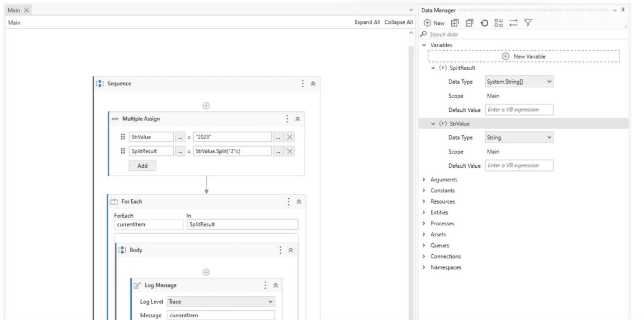Image resolution: width=644 pixels, height=320 pixels.
Task: Expand the Namespaces section
Action: click(x=424, y=267)
